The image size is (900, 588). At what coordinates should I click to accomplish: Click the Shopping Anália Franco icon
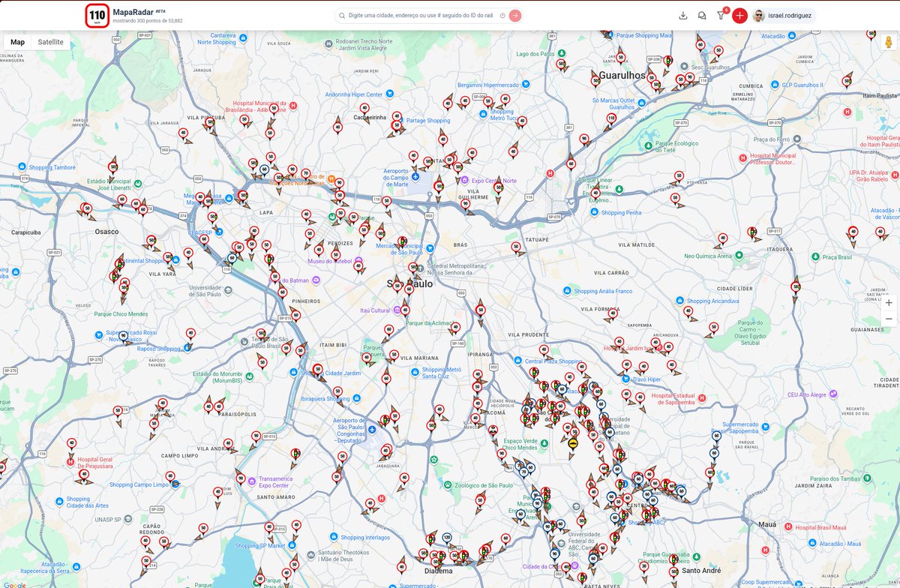[567, 290]
